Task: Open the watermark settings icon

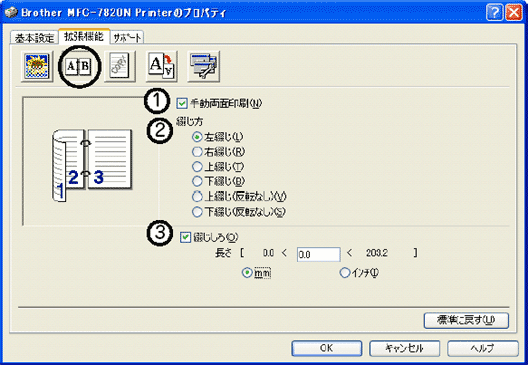Action: [120, 66]
